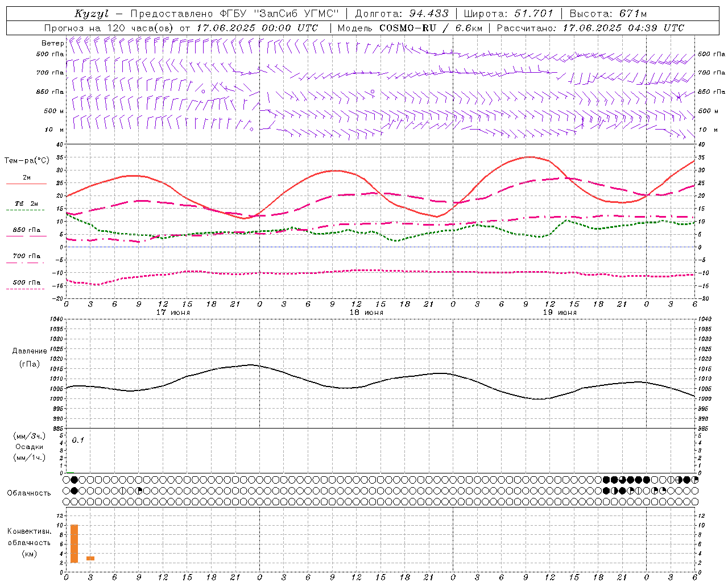Click the "Долгота: 94.433" header field
728x582 pixels.
pos(402,14)
